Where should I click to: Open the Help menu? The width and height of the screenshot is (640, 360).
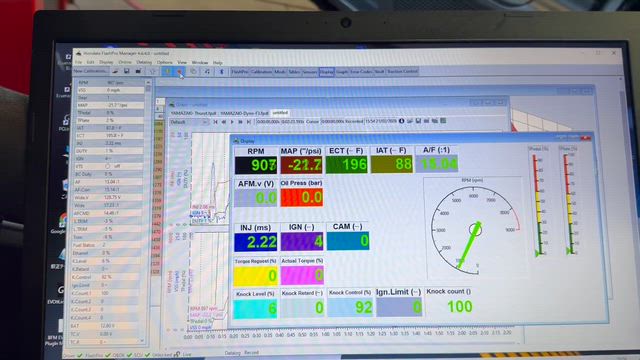tap(218, 63)
